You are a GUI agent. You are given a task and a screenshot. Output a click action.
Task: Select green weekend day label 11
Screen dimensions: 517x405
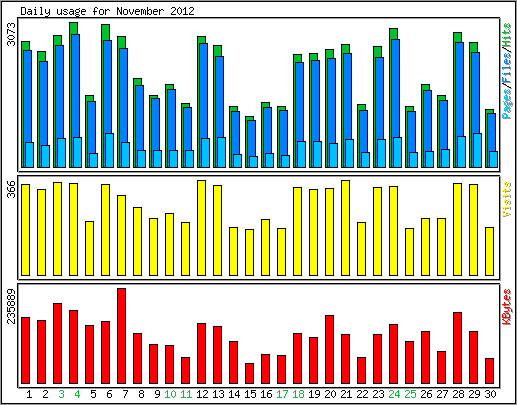(186, 394)
